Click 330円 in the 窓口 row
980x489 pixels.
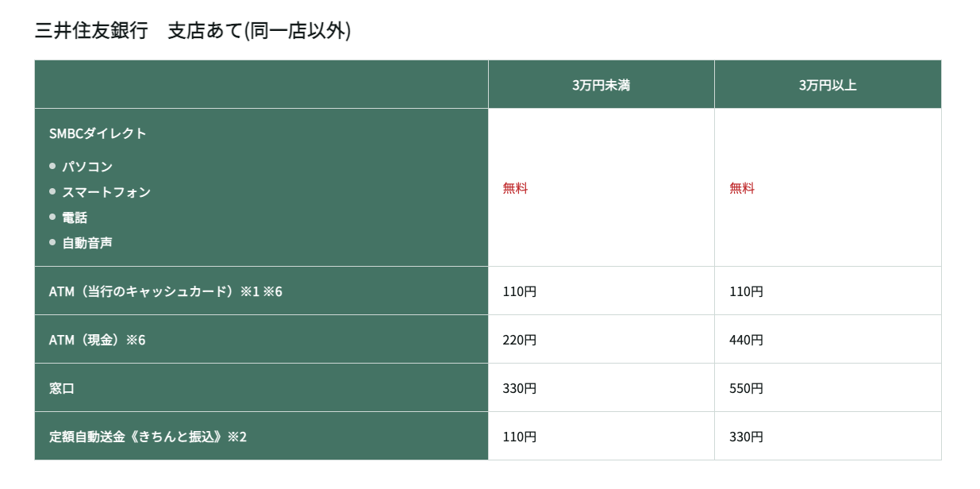click(519, 388)
